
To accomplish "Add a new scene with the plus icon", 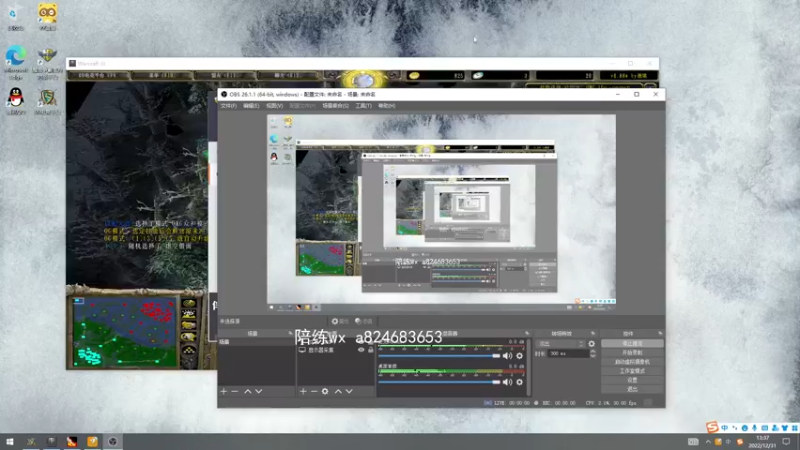I will click(223, 391).
